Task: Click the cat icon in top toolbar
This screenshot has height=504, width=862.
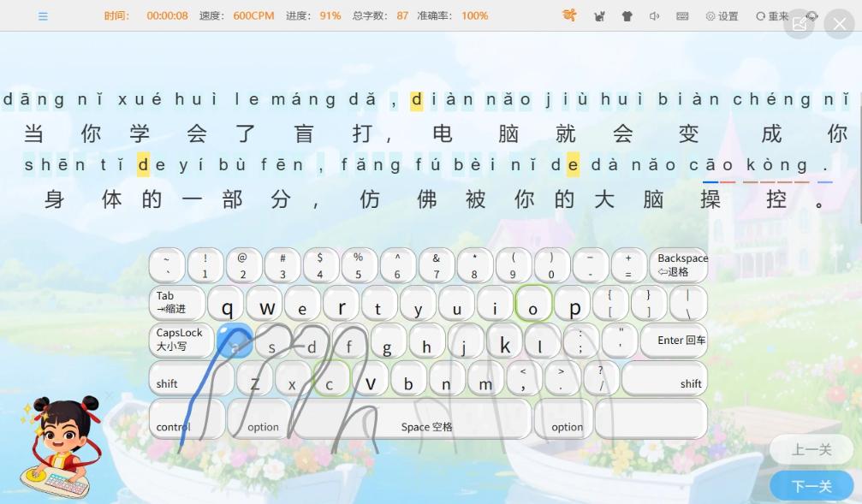Action: click(599, 16)
